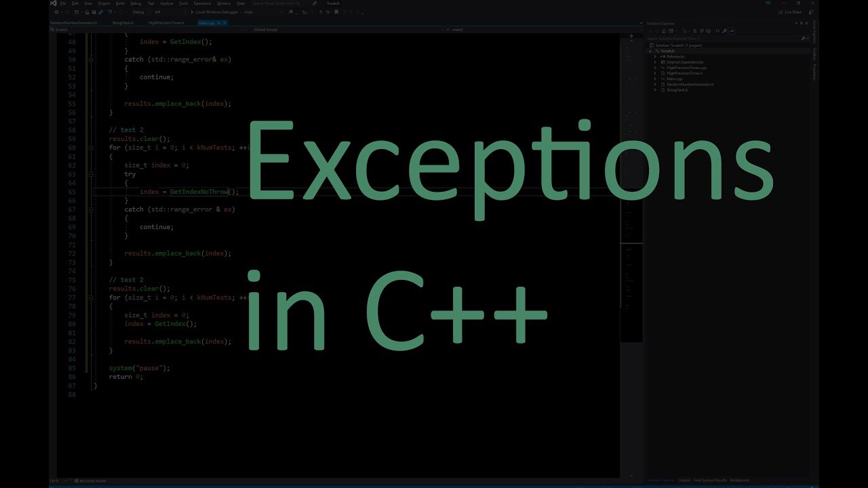Click Properties wrench icon in Solution Explorer

click(x=724, y=31)
